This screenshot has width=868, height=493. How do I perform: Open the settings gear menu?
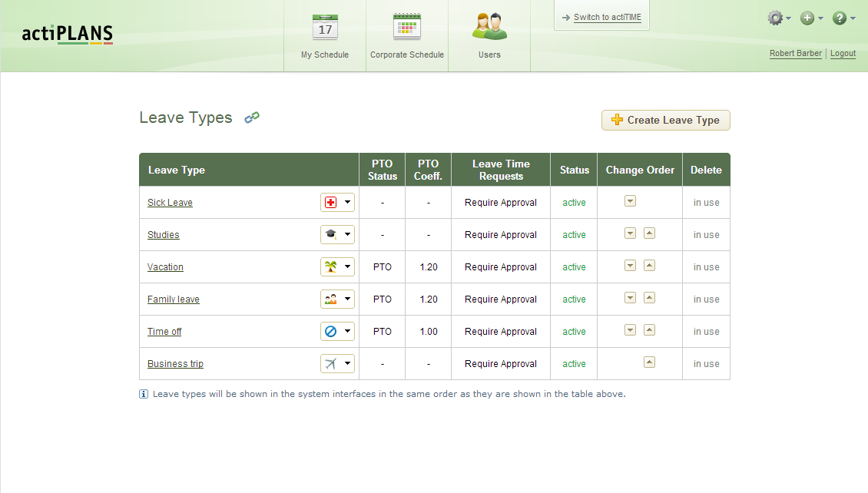coord(779,18)
